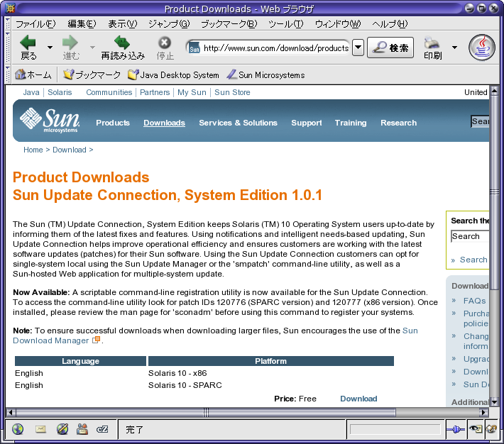Click the Home breadcrumb link

(x=33, y=150)
